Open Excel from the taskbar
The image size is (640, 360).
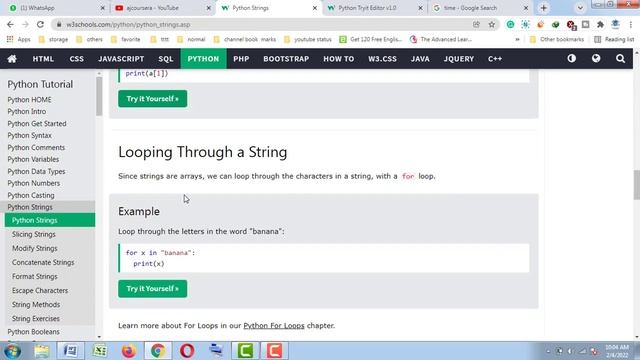[x=100, y=351]
